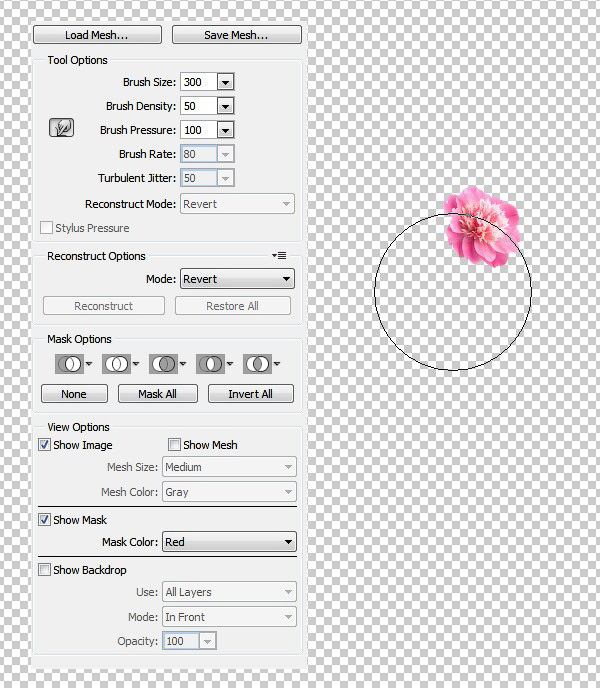The height and width of the screenshot is (688, 600).
Task: Click the Invert All button
Action: (251, 394)
